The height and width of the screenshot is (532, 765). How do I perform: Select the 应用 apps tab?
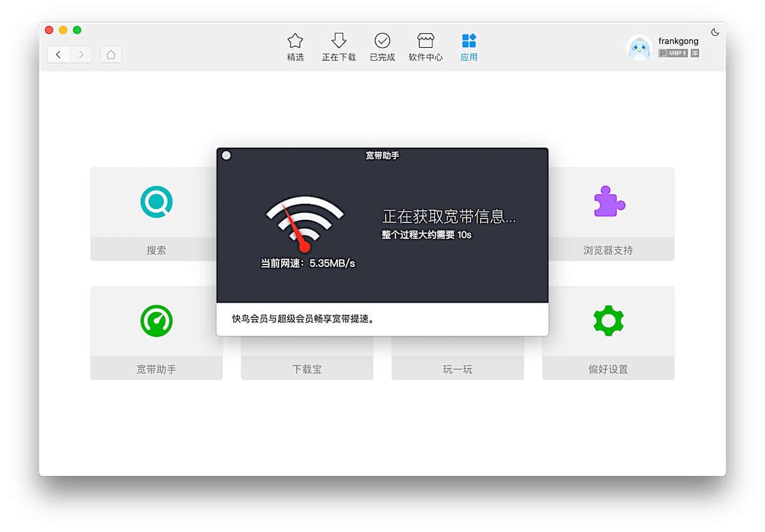469,47
